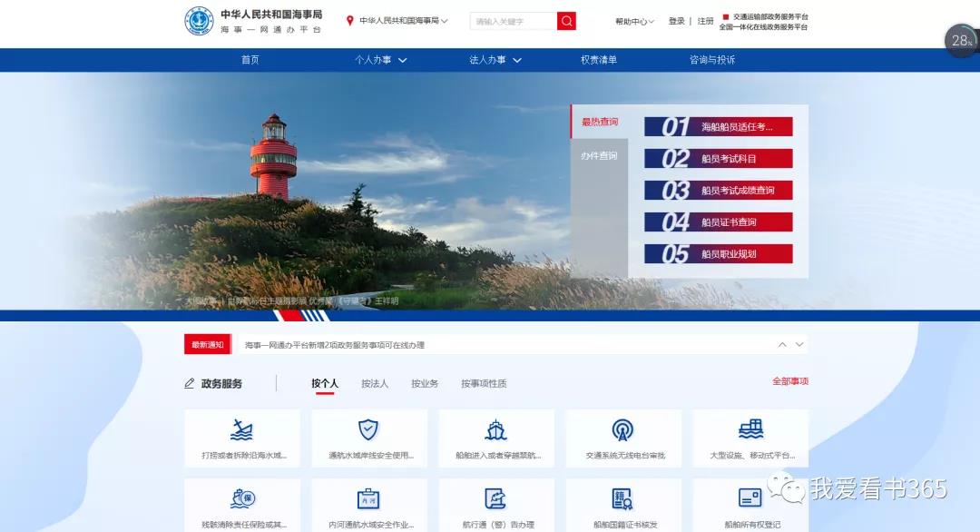
Task: Show previous notice with up arrow
Action: pos(782,344)
